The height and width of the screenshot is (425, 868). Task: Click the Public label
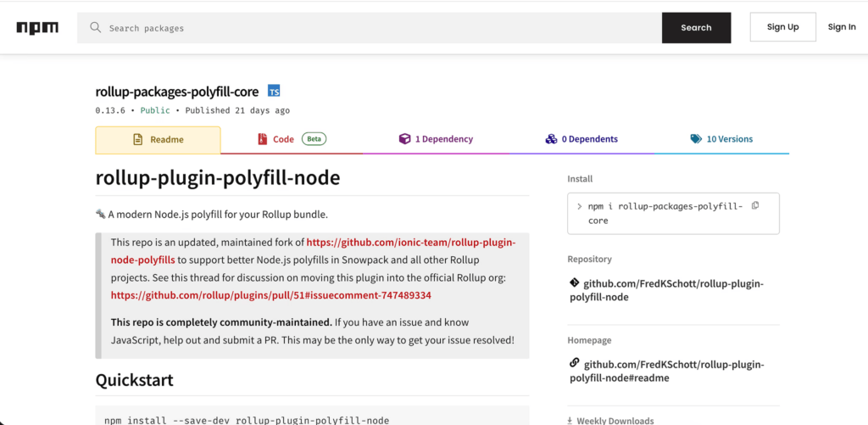coord(155,110)
